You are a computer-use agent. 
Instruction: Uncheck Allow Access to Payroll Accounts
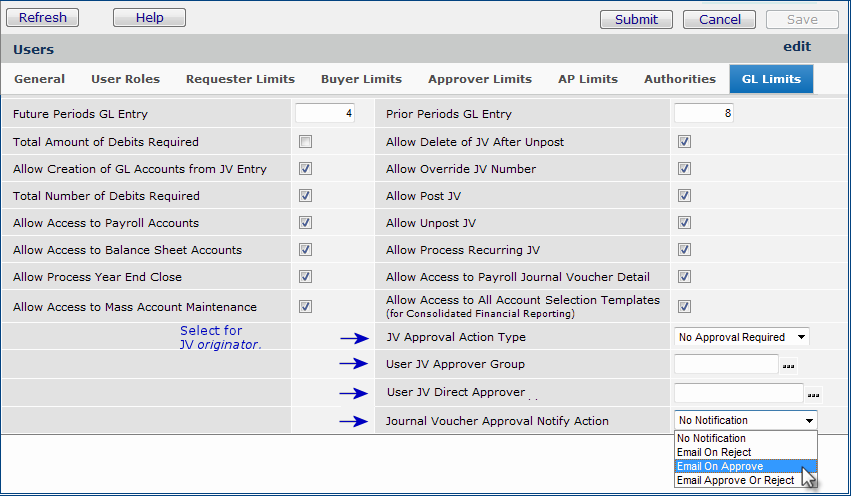tap(305, 223)
